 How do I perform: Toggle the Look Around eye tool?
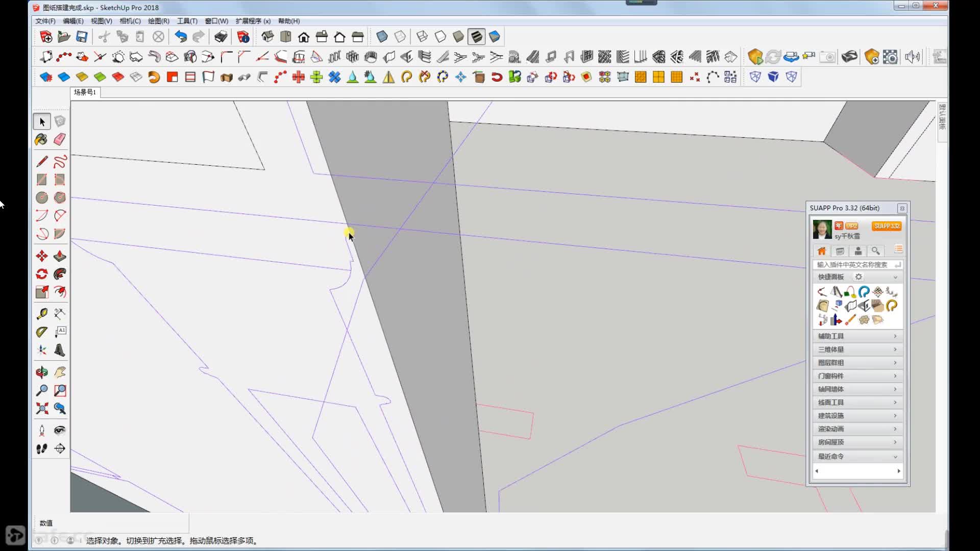[x=60, y=431]
